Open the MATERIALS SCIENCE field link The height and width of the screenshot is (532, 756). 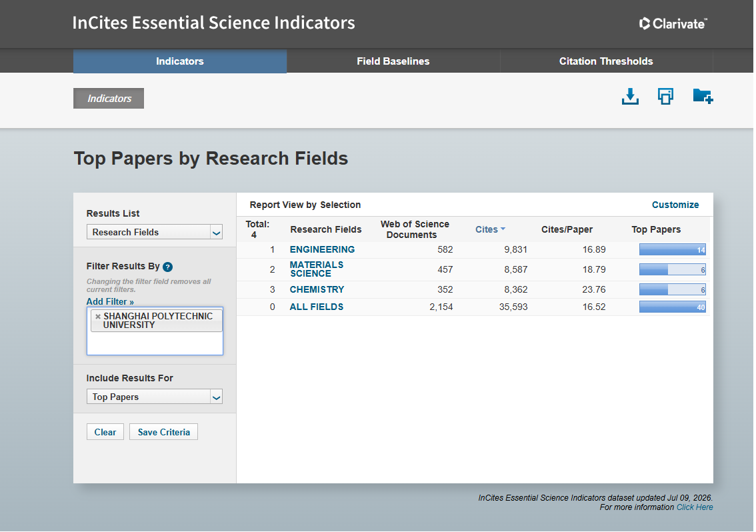[x=317, y=269]
